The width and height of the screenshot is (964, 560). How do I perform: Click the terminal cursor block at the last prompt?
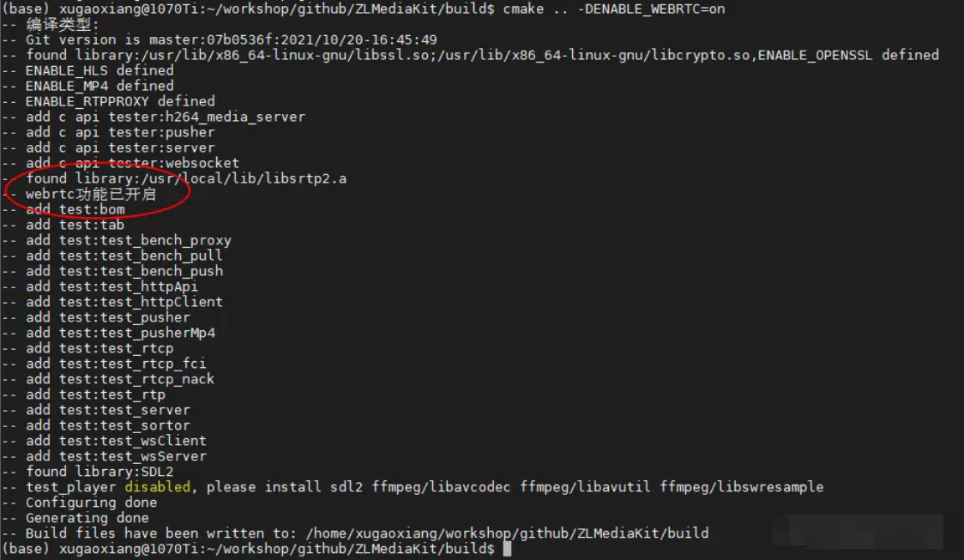(507, 549)
